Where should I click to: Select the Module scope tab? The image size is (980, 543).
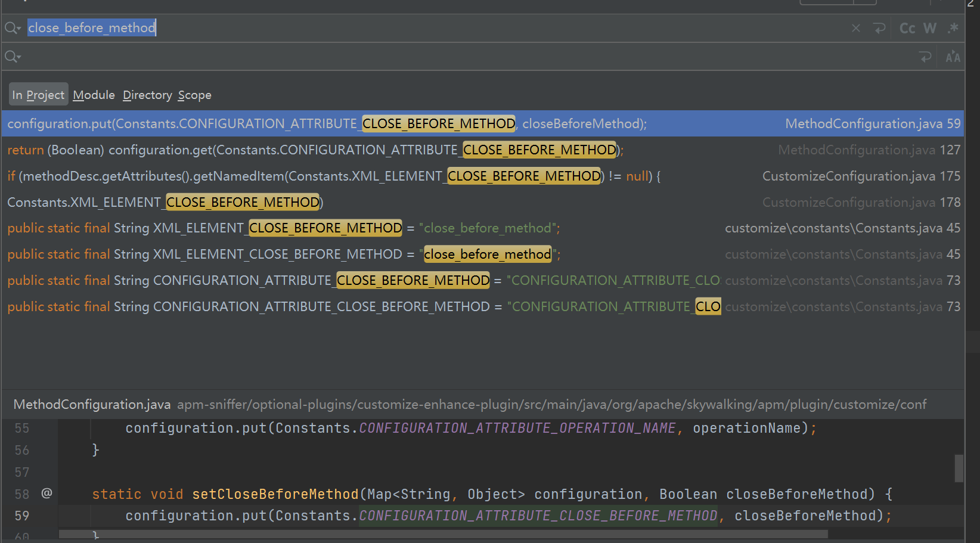(x=94, y=95)
